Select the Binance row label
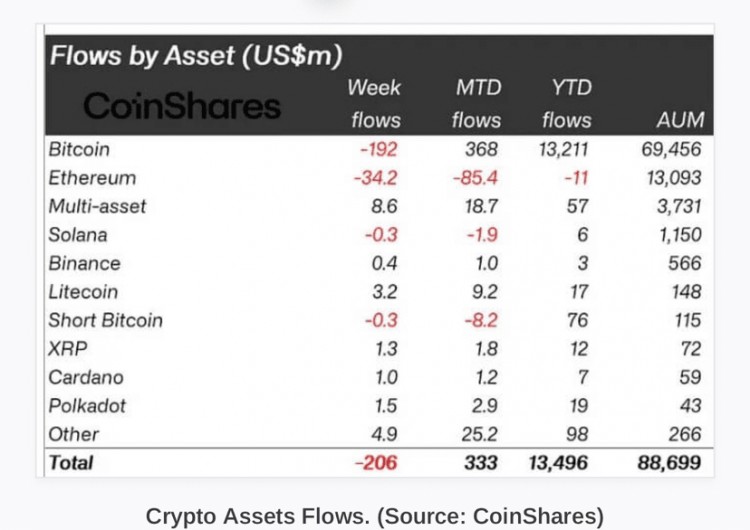 84,263
